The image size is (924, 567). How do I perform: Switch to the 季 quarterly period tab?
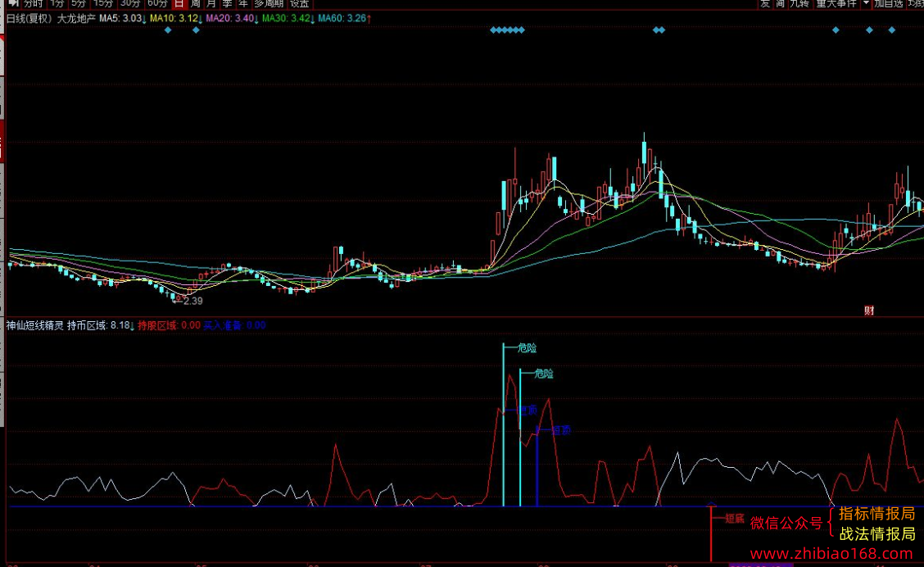pos(228,3)
